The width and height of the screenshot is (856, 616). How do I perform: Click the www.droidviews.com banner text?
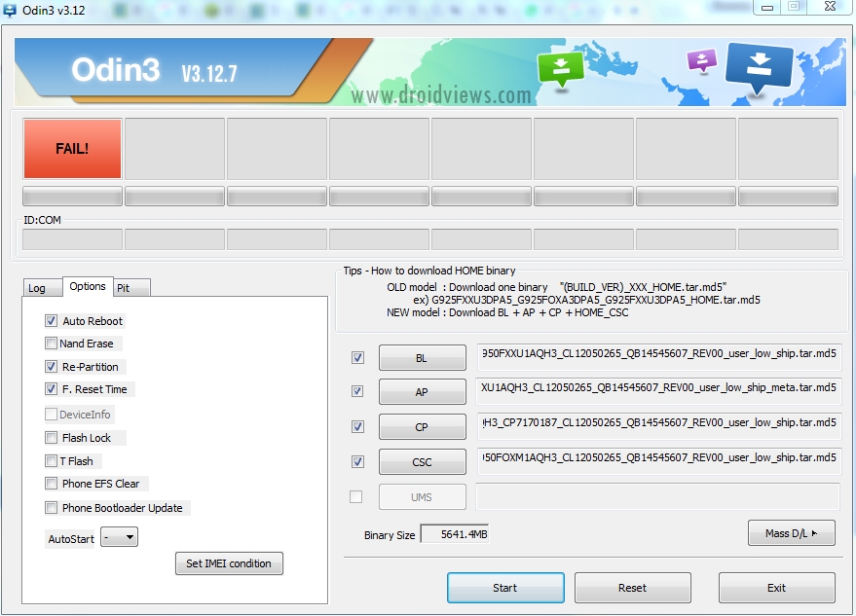[441, 95]
